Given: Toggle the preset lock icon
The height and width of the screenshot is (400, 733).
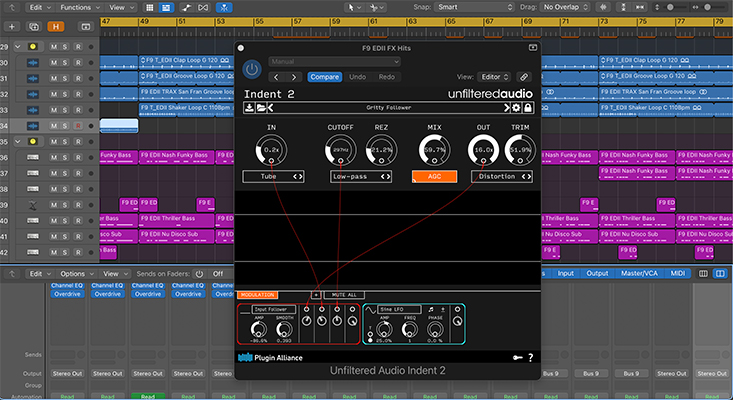Looking at the screenshot, I should [x=528, y=107].
